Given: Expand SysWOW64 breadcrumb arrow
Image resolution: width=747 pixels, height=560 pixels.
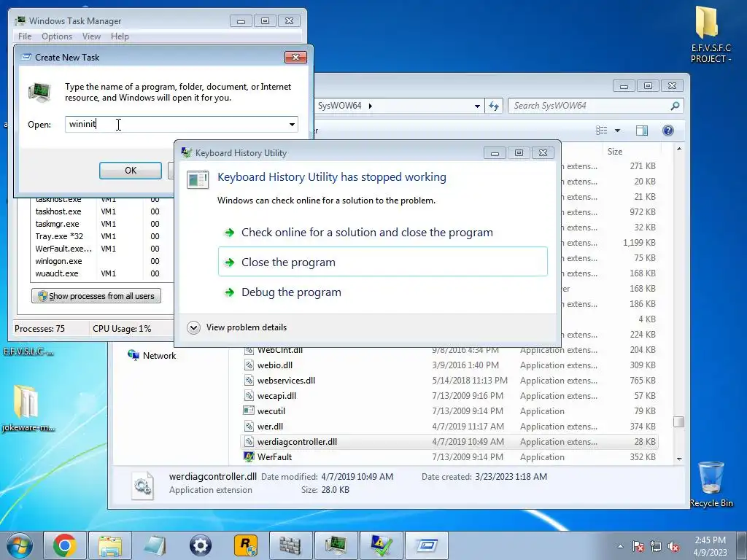Looking at the screenshot, I should pos(370,106).
